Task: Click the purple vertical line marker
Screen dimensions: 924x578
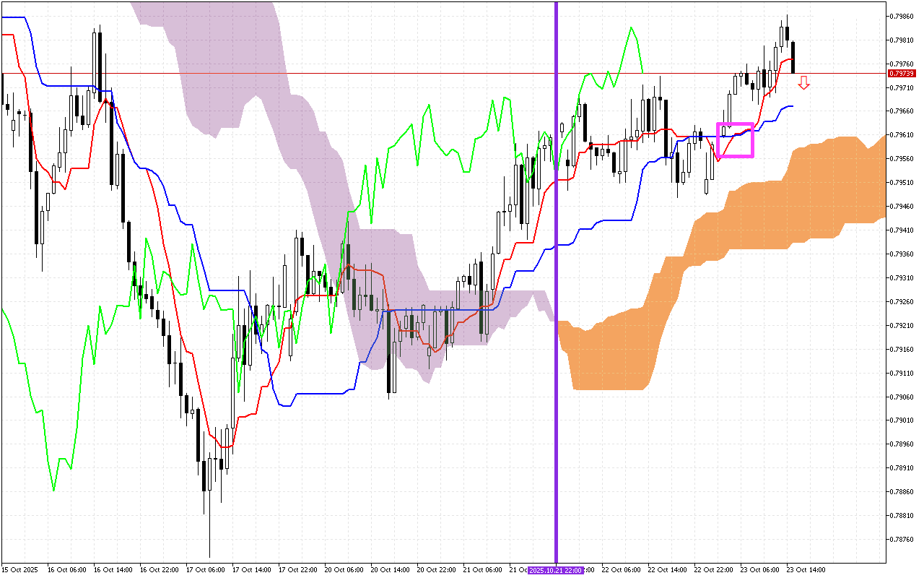Action: 556,289
